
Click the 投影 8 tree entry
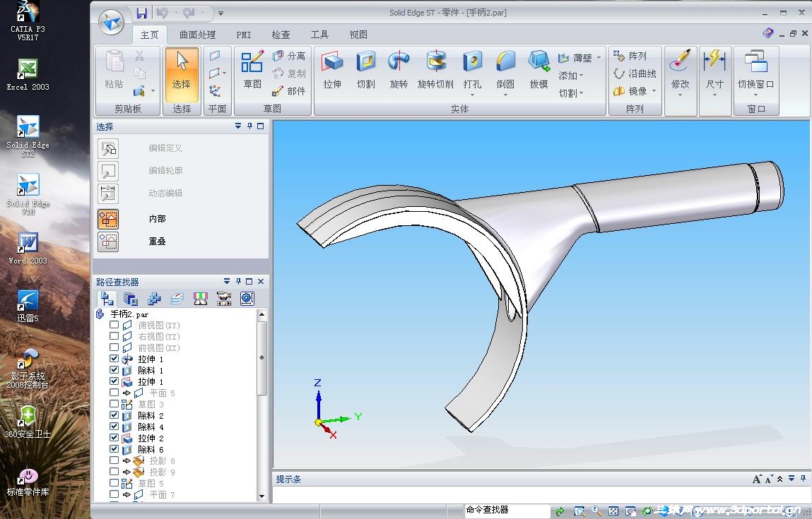162,460
